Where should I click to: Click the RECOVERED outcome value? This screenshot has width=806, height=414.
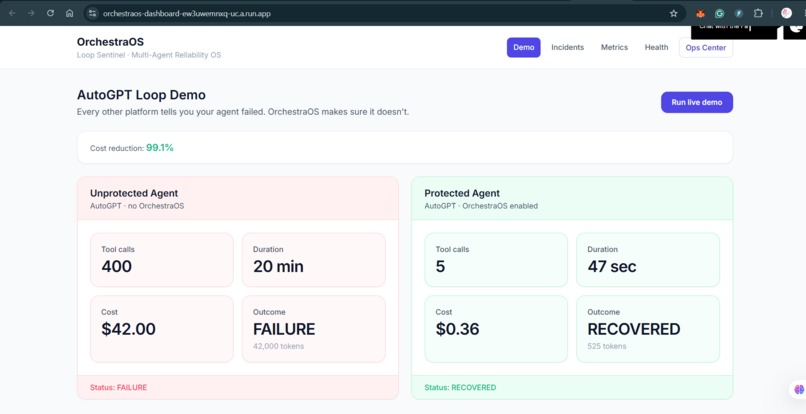click(x=634, y=329)
